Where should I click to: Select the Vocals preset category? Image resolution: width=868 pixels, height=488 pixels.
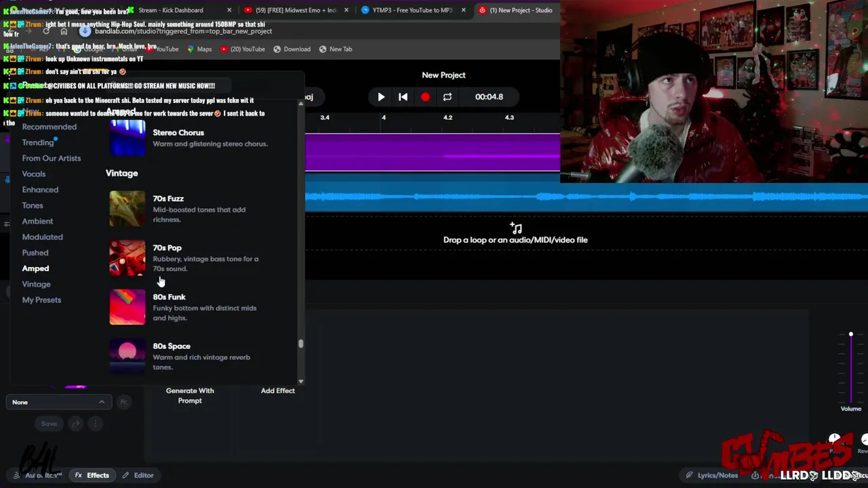(x=34, y=174)
